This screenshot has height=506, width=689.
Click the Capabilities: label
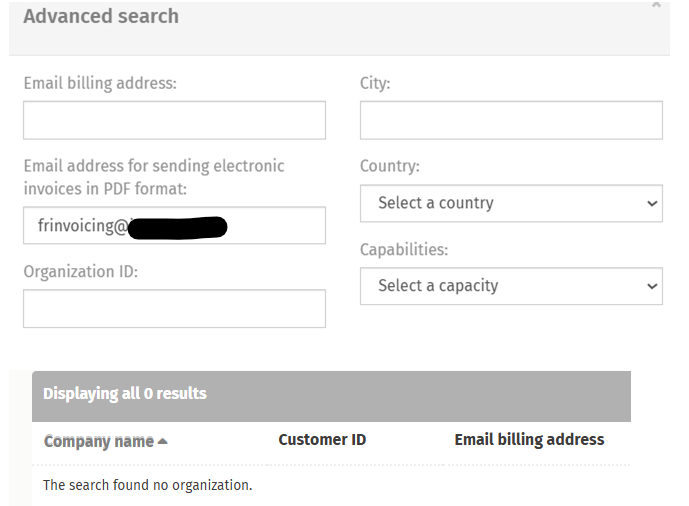coord(404,249)
